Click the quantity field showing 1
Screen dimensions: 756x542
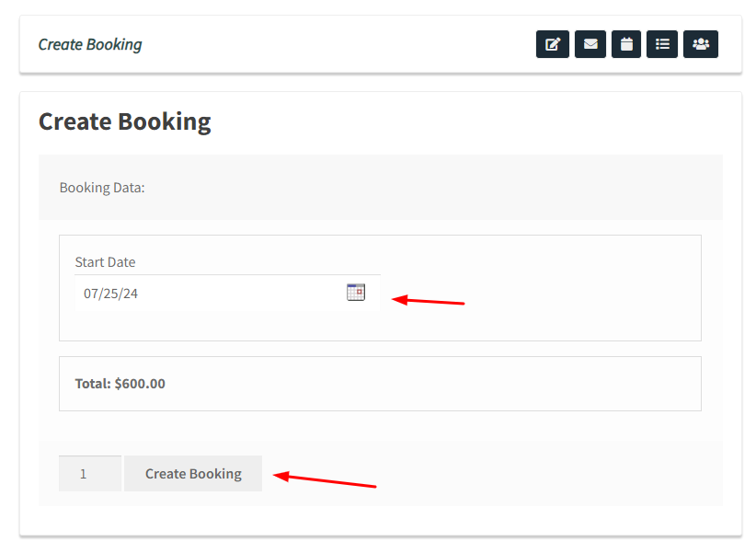[90, 474]
